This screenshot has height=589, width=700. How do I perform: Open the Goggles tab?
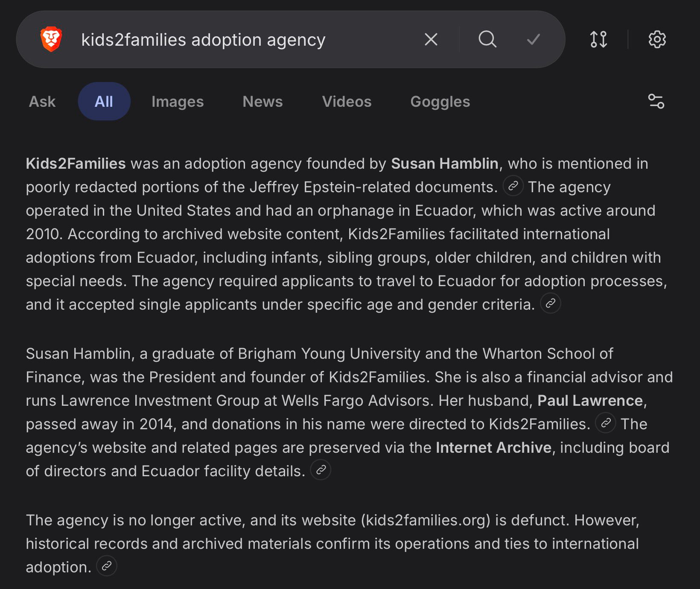[x=440, y=102]
